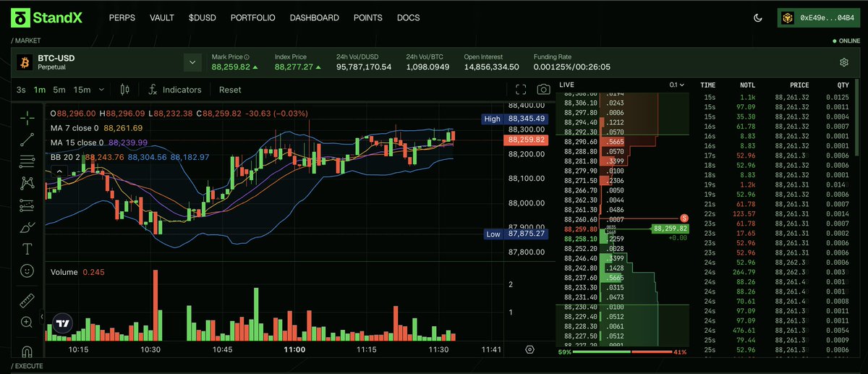Click the MA 15 close indicator label
The image size is (868, 374).
[77, 143]
